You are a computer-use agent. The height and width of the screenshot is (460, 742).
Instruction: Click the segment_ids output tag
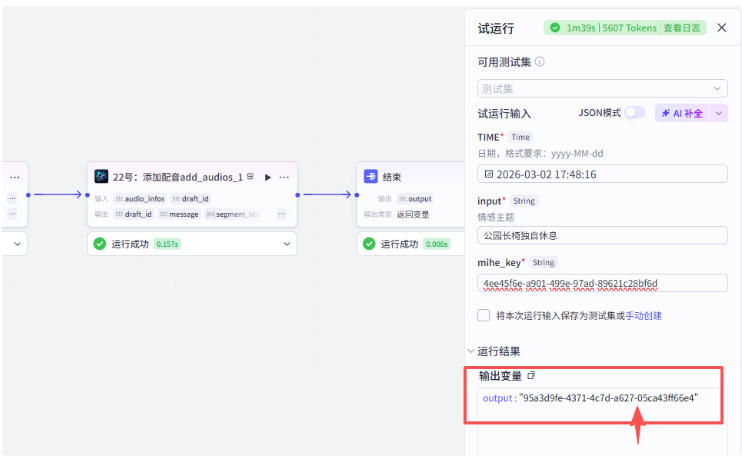233,214
